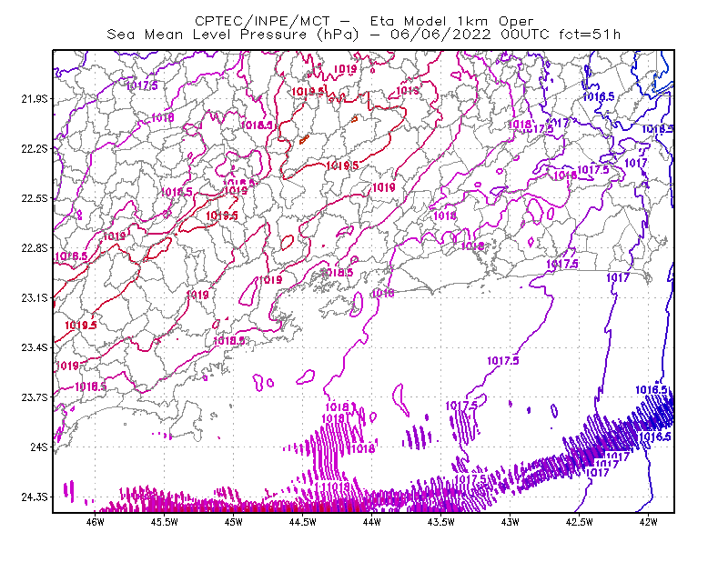The height and width of the screenshot is (562, 728).
Task: Click the 22.2S latitude axis label
Action: point(35,148)
